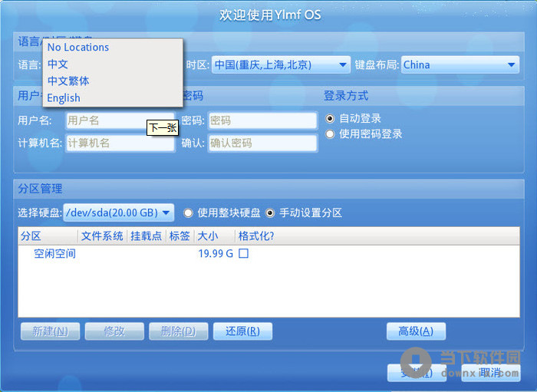Select the 空闲空间 partition row
The width and height of the screenshot is (537, 392).
point(55,253)
